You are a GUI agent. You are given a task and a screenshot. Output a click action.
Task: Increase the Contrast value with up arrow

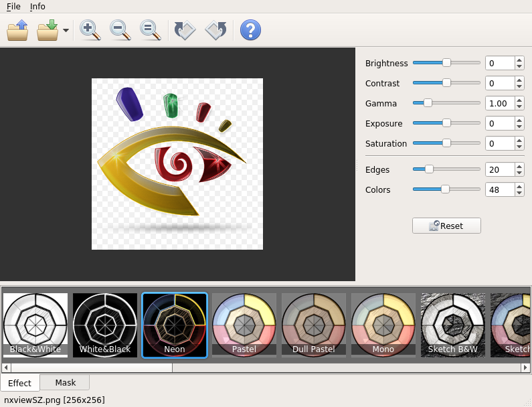point(519,80)
